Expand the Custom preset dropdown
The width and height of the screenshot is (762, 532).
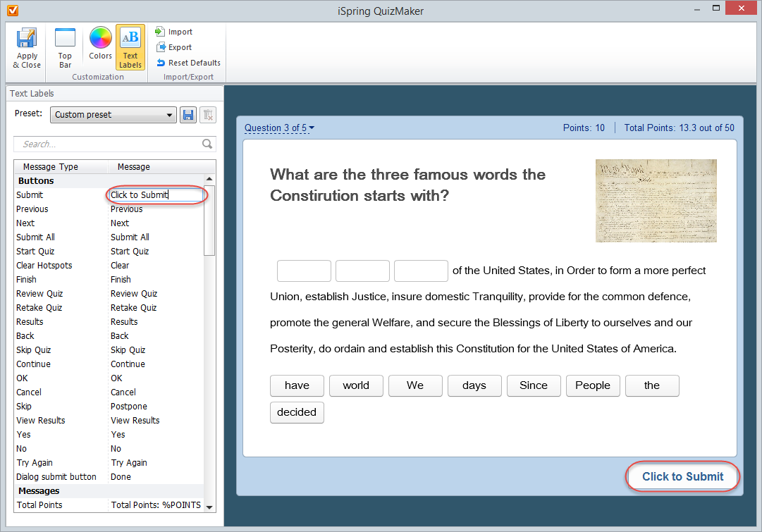click(x=170, y=115)
